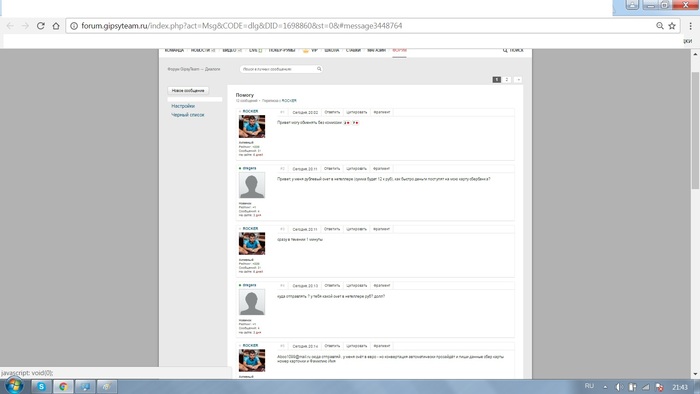Click Цитировать on post #4
Image resolution: width=700 pixels, height=394 pixels.
(357, 286)
